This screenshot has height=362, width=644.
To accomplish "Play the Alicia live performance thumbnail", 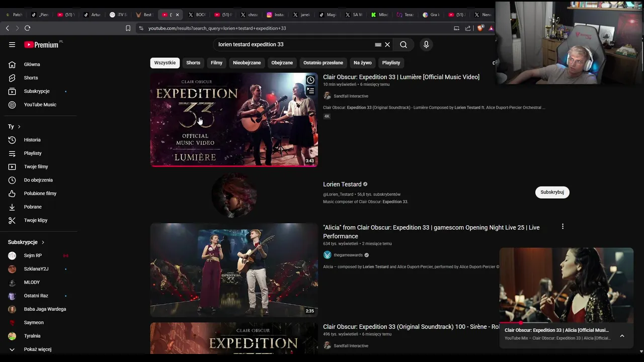I will coord(234,270).
